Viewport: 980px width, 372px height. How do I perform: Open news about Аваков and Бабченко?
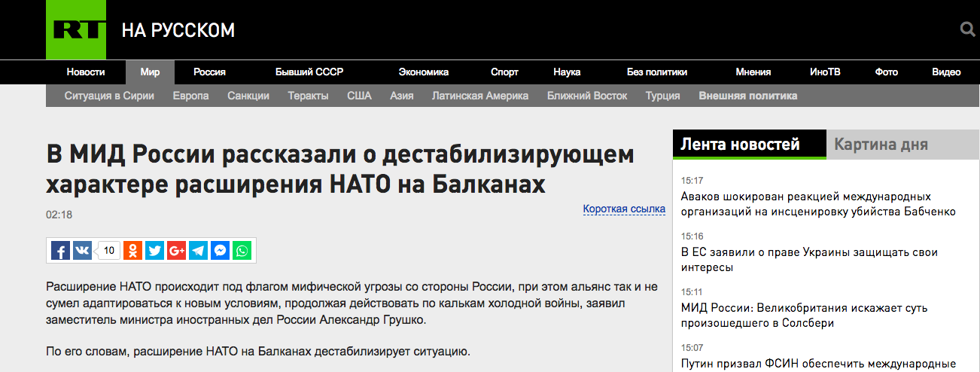coord(818,204)
